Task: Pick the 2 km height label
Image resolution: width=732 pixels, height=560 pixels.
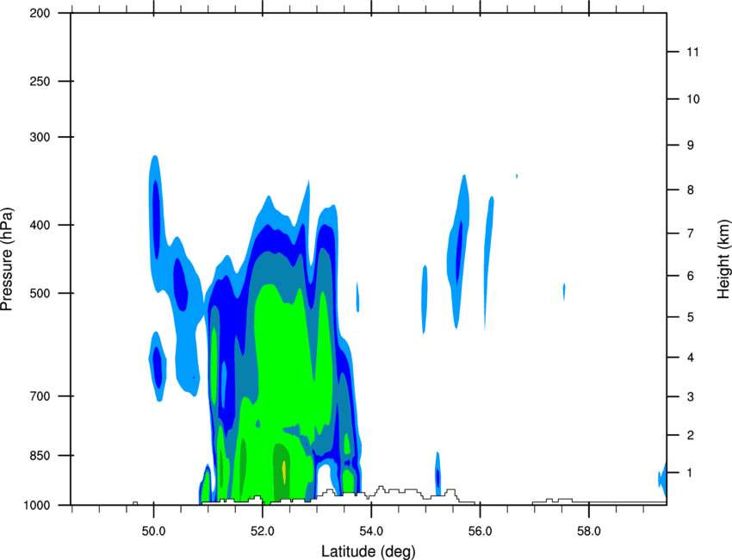Action: point(691,435)
